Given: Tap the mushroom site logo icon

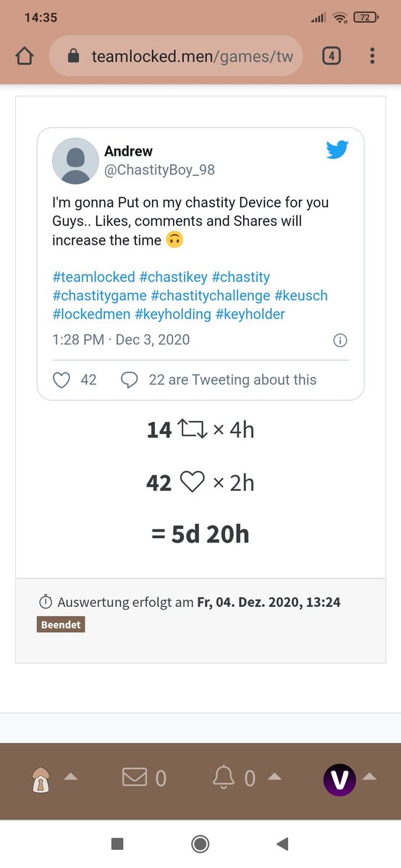Looking at the screenshot, I should coord(42,780).
